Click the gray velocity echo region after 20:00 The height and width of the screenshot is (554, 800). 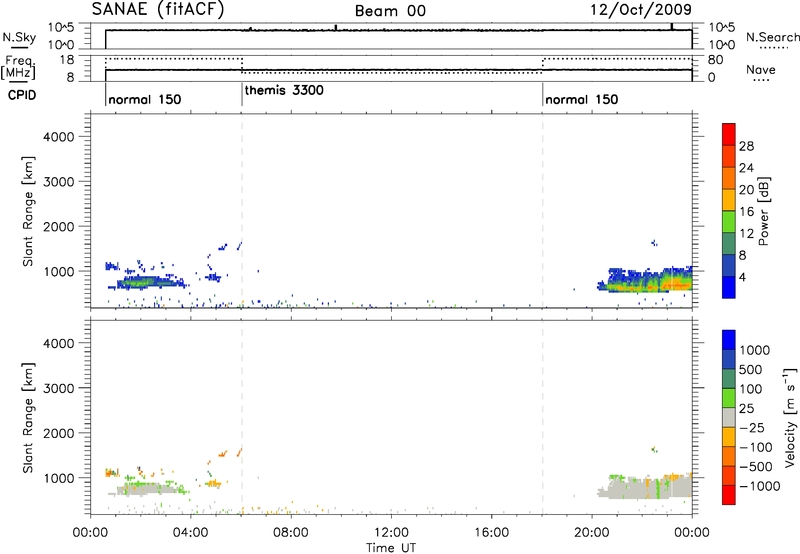645,486
